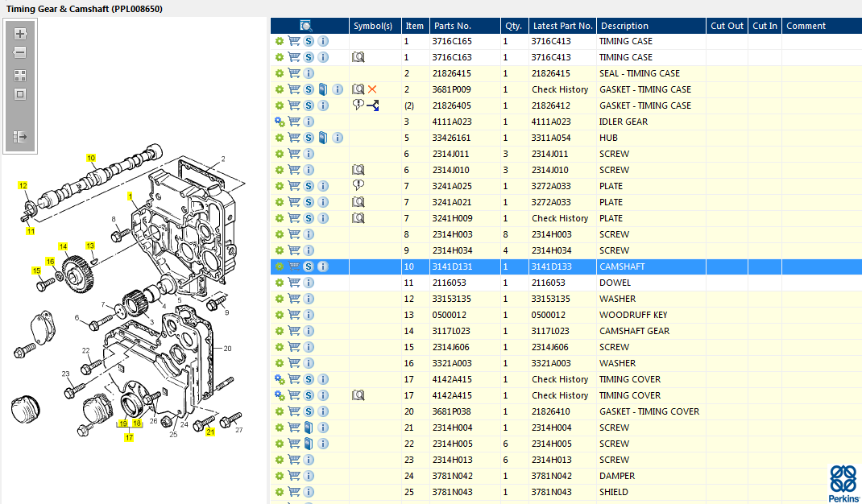Click yellow callout 14 on the diagram

click(x=62, y=246)
